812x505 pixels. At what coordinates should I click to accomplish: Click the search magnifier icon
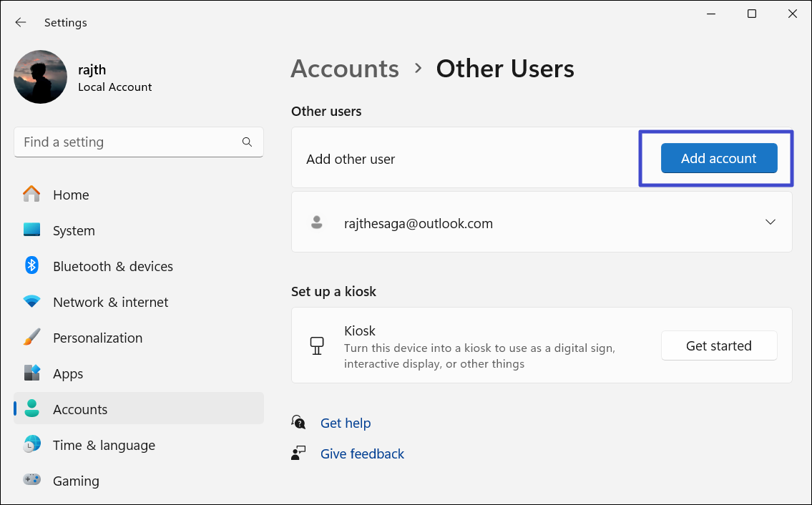(x=247, y=142)
